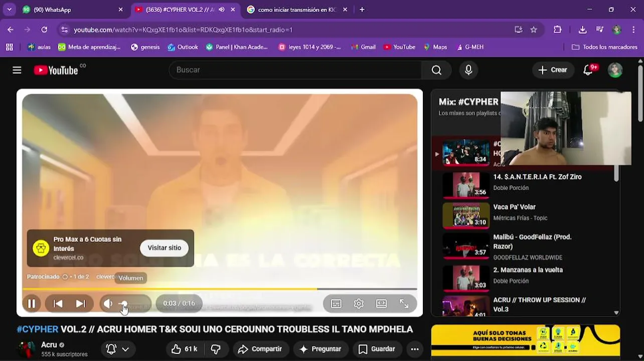Switch to como iniciar transmisión tab
The image size is (644, 361).
click(x=297, y=10)
